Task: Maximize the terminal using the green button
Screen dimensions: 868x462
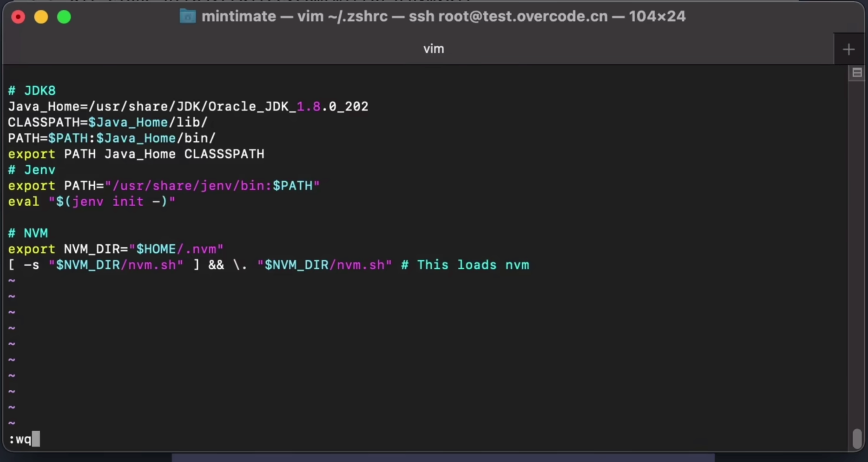Action: coord(64,17)
